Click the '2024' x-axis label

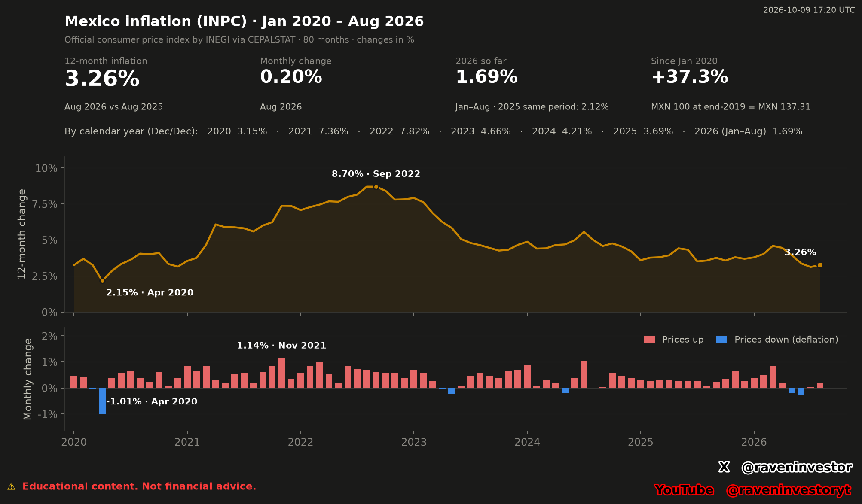pyautogui.click(x=527, y=442)
